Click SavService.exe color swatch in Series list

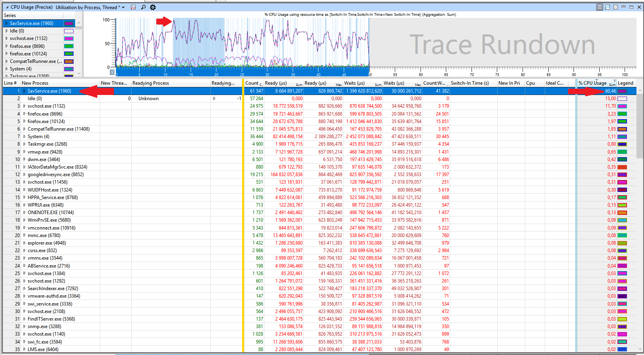[69, 23]
